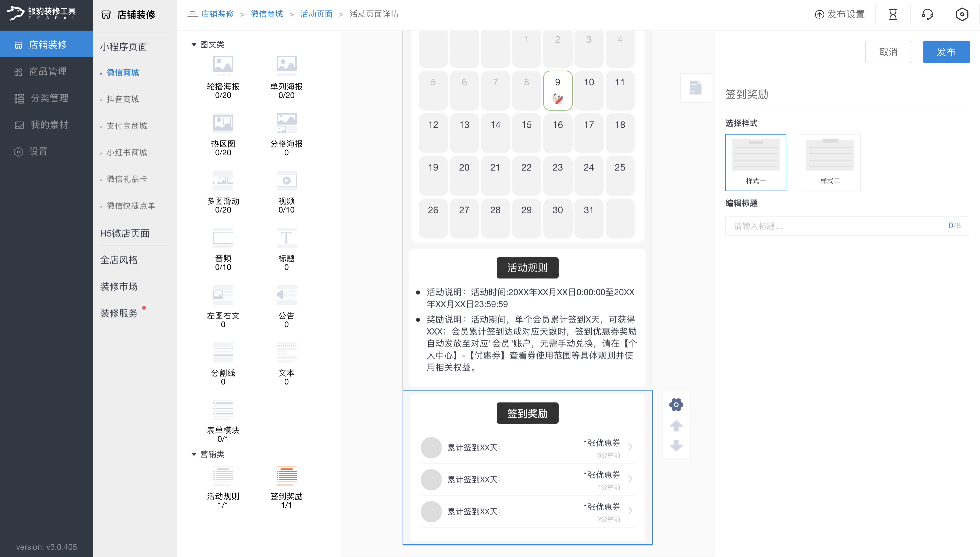Image resolution: width=980 pixels, height=557 pixels.
Task: Switch to 抖音商城 in the submenu
Action: pos(122,99)
